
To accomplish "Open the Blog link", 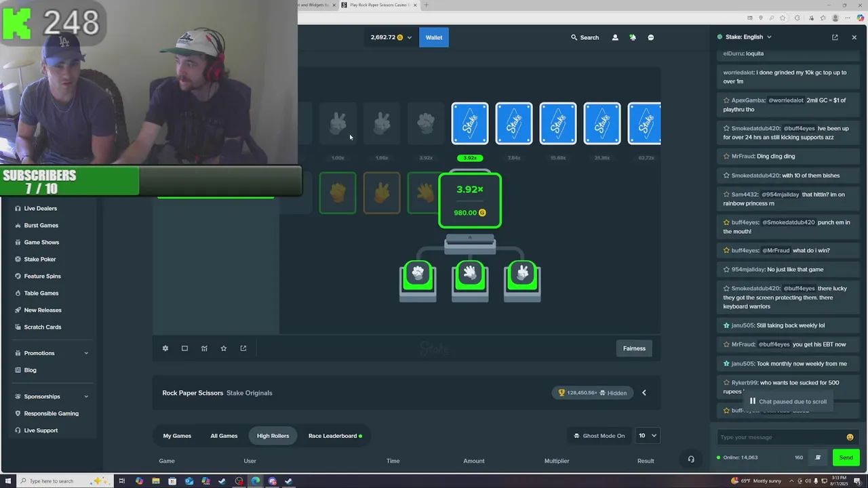I will tap(30, 370).
